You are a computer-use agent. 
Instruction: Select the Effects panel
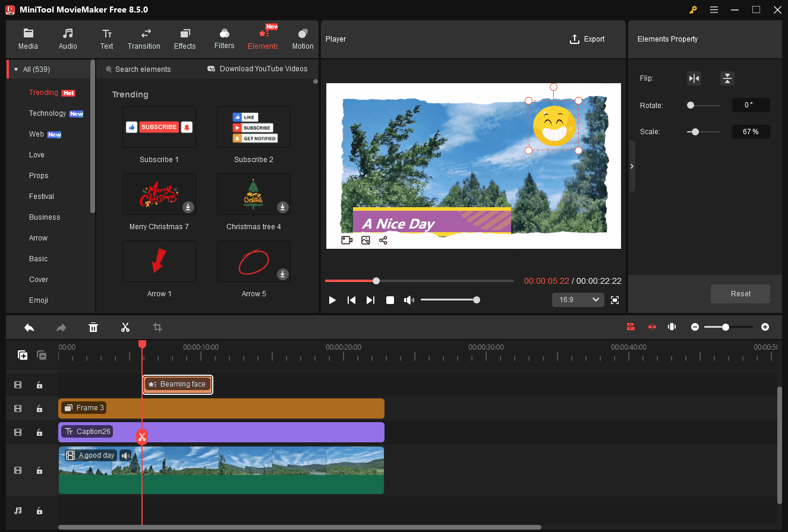coord(184,39)
